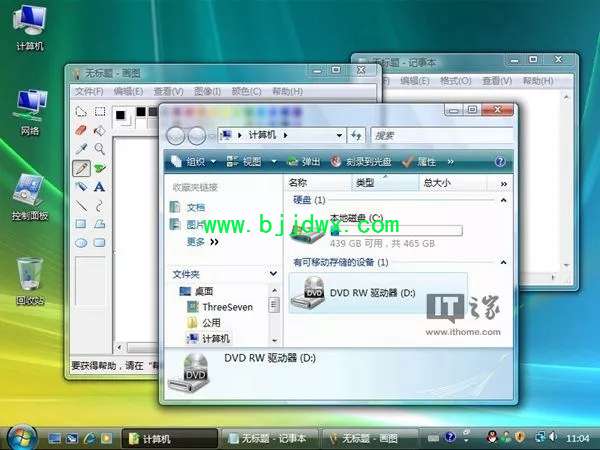Click 弹出 in Explorer toolbar
Screen dimensions: 600x450
[x=304, y=162]
